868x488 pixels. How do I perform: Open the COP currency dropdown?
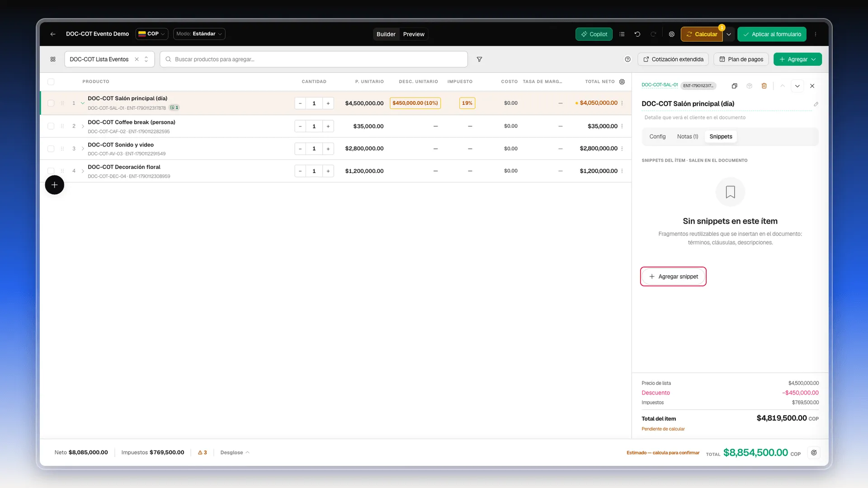[x=152, y=34]
